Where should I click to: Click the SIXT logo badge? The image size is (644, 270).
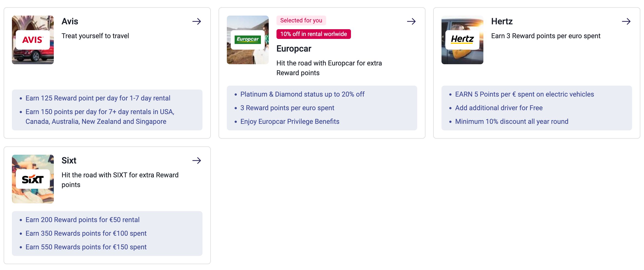tap(33, 179)
